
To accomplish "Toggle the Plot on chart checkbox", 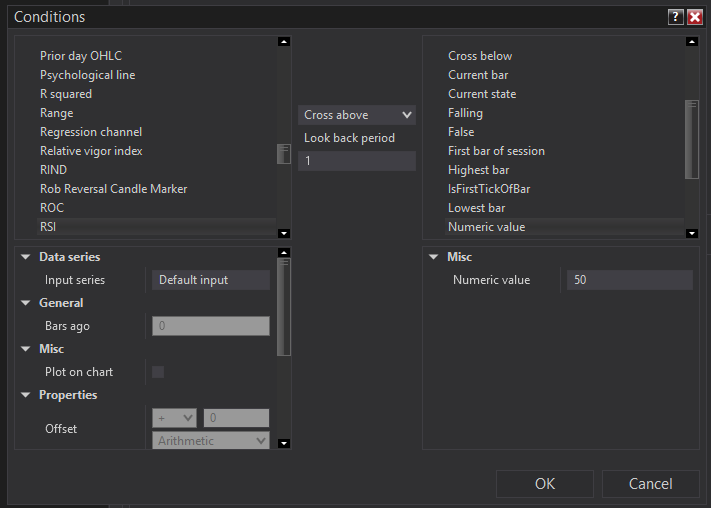I will (x=158, y=372).
